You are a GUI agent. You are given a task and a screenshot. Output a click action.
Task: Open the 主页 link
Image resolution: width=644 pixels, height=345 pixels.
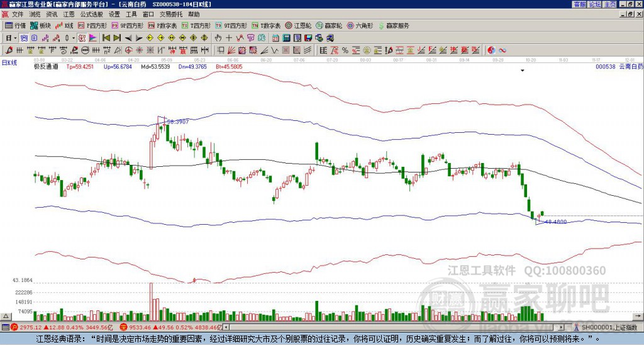pos(610,4)
